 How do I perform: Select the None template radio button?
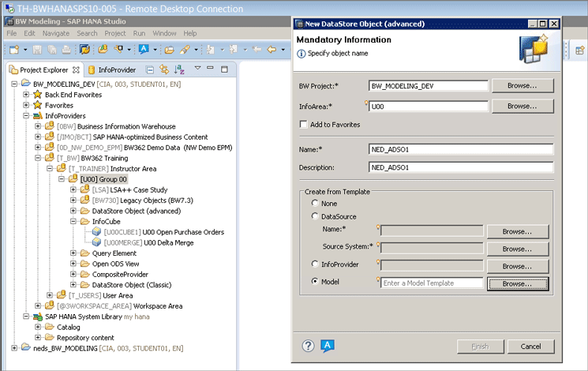tap(316, 204)
